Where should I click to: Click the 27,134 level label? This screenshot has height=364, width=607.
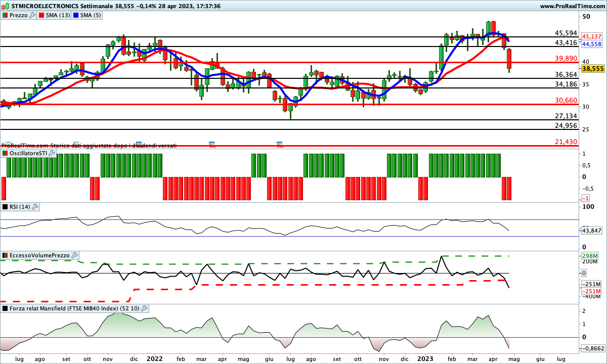566,116
